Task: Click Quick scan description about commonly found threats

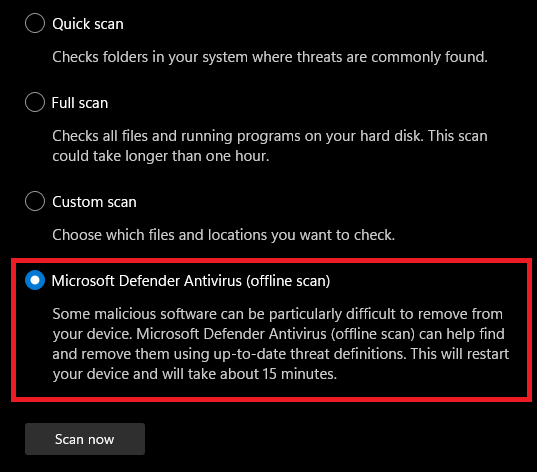Action: point(270,57)
